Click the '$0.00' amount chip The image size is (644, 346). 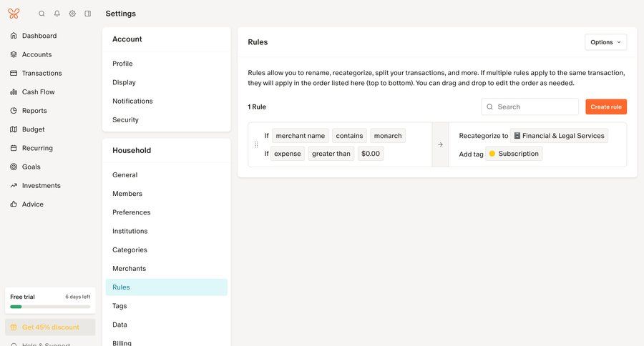click(371, 154)
